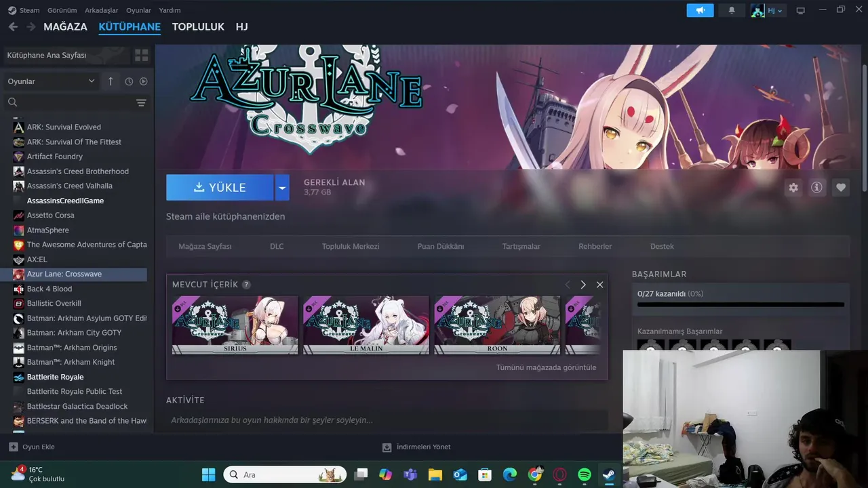Click the taskbar Ara search box

click(285, 474)
